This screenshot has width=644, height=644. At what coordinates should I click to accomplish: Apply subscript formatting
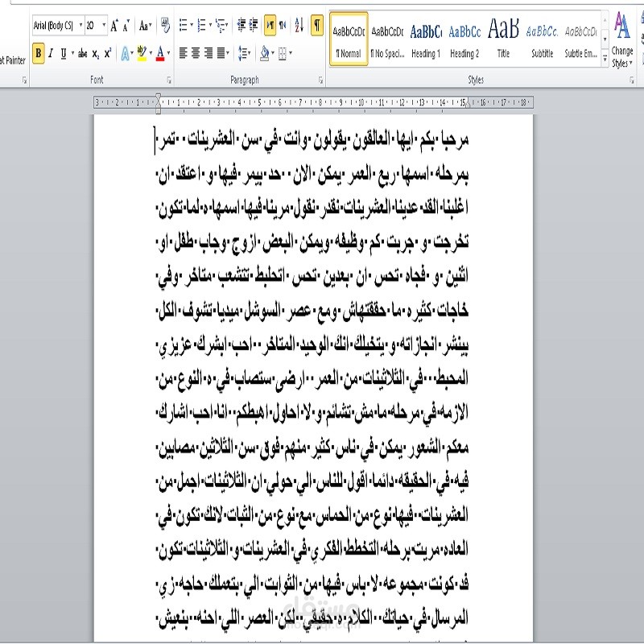[x=95, y=53]
